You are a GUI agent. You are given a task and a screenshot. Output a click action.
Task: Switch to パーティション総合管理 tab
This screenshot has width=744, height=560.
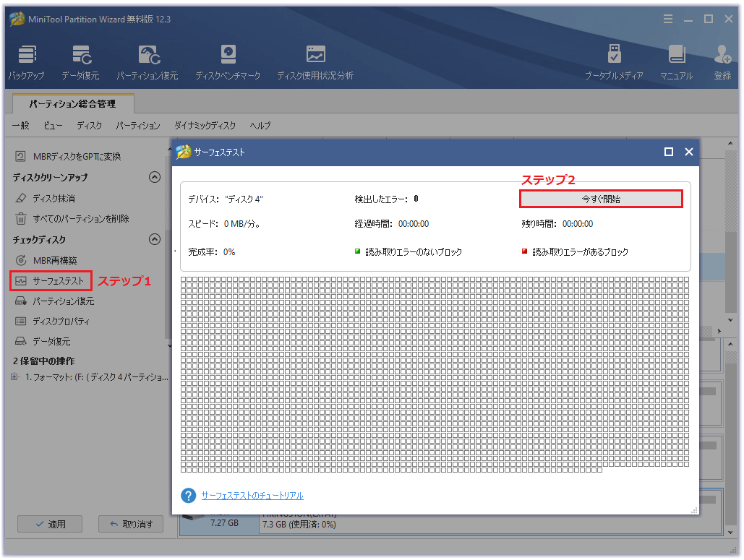tap(72, 103)
